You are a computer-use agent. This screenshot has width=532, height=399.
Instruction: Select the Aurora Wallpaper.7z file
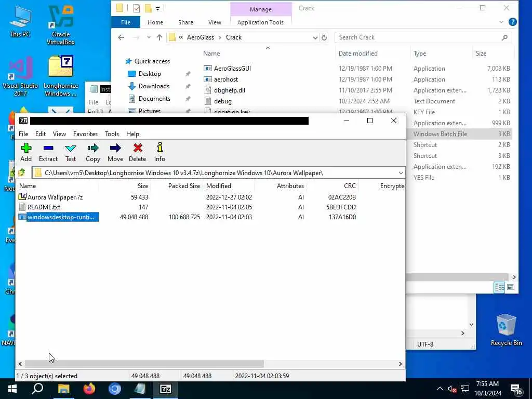pos(55,197)
